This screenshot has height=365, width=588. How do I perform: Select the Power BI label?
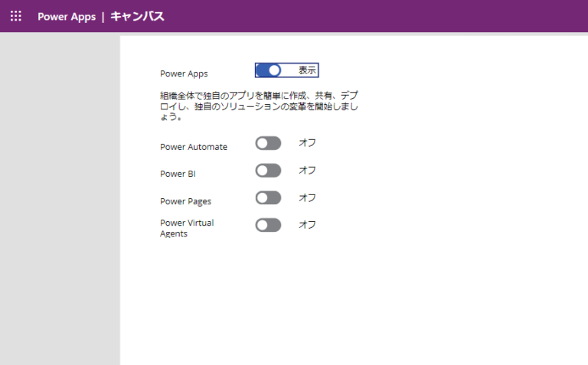point(178,174)
